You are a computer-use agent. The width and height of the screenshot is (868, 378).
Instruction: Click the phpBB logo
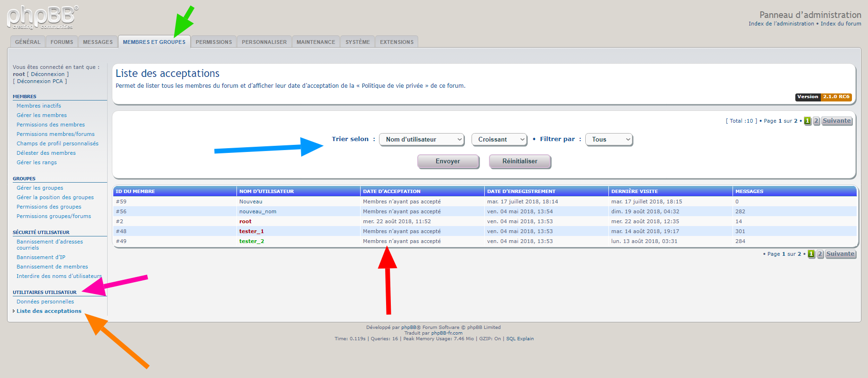(x=42, y=17)
